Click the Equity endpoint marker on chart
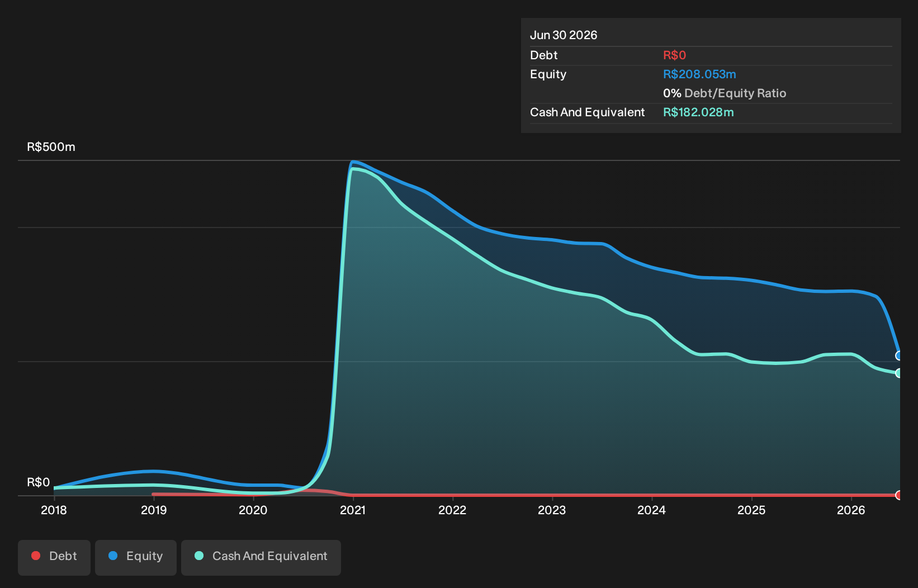Viewport: 918px width, 588px height. [x=899, y=355]
